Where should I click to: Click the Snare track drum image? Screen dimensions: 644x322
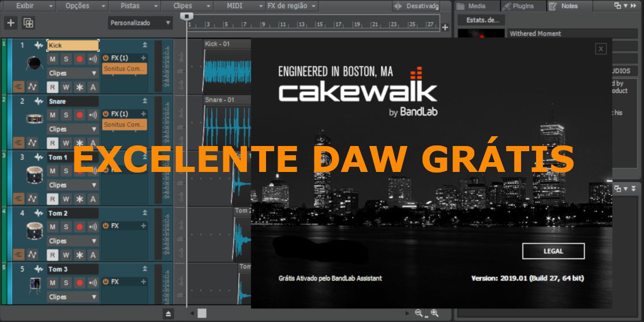[33, 119]
